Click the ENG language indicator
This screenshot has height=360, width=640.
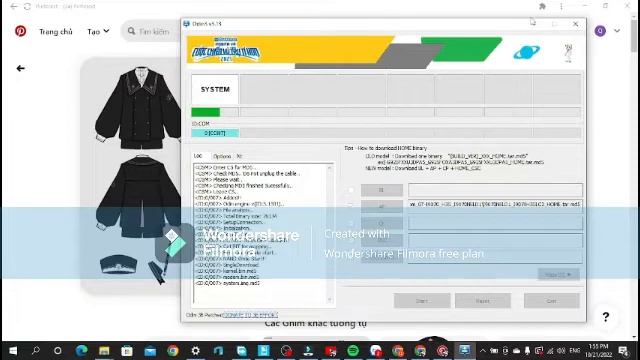click(x=575, y=351)
